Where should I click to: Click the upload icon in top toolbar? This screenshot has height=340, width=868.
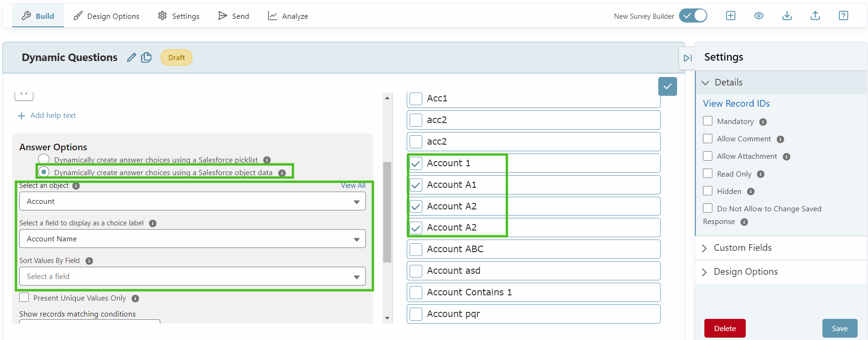coord(815,15)
